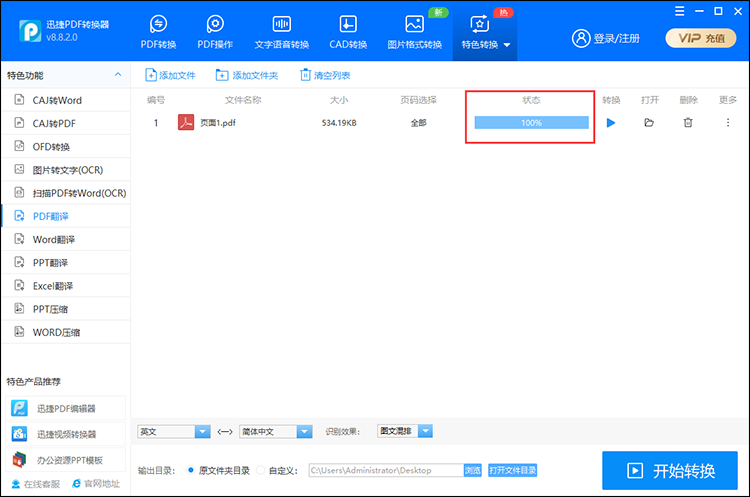
Task: Click the 添加文件 button
Action: pos(170,75)
